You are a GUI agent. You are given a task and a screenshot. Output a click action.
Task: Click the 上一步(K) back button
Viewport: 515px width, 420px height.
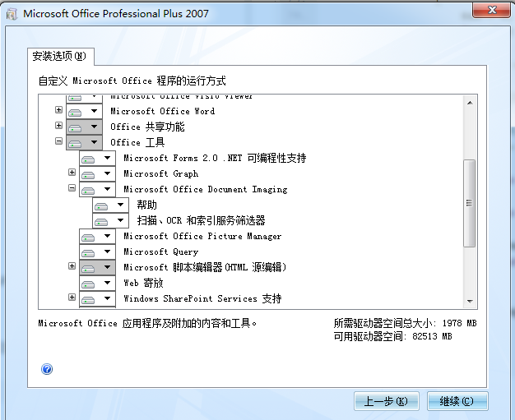point(387,401)
